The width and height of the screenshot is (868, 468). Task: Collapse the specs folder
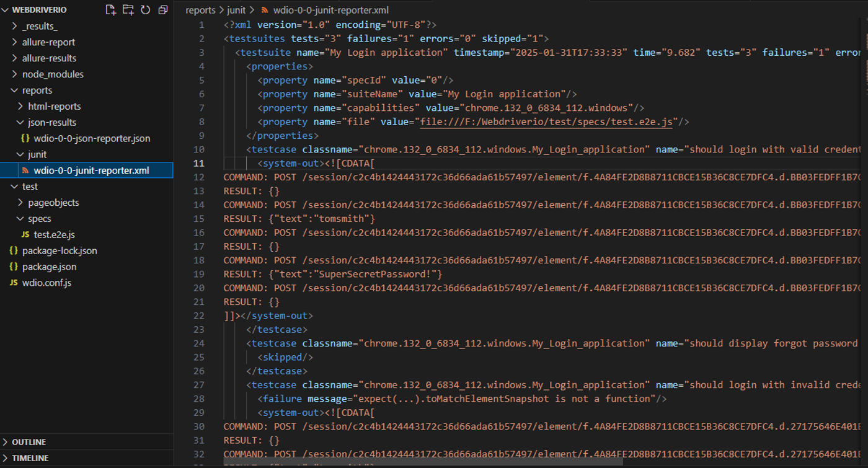(x=20, y=219)
